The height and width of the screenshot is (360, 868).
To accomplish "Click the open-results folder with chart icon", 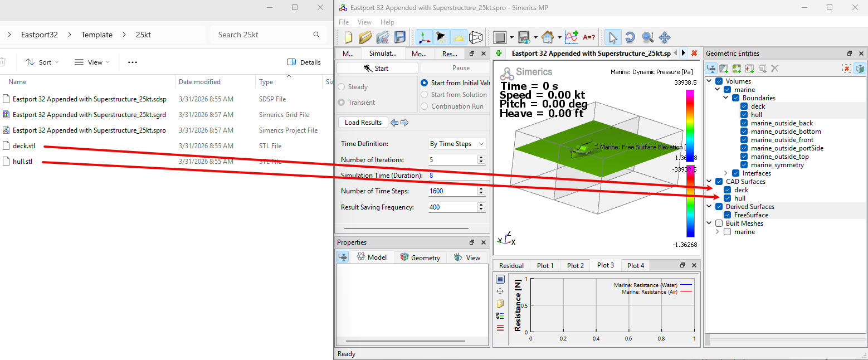I will click(383, 37).
